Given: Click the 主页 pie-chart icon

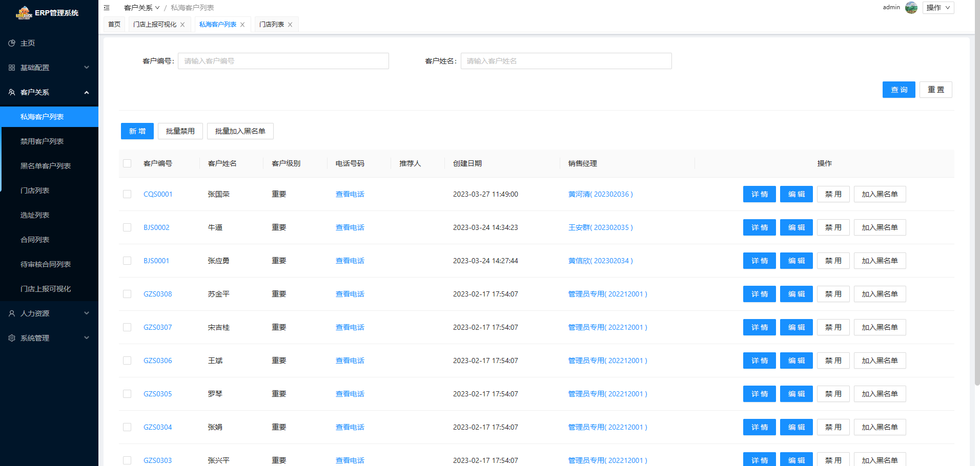Looking at the screenshot, I should click(x=12, y=43).
